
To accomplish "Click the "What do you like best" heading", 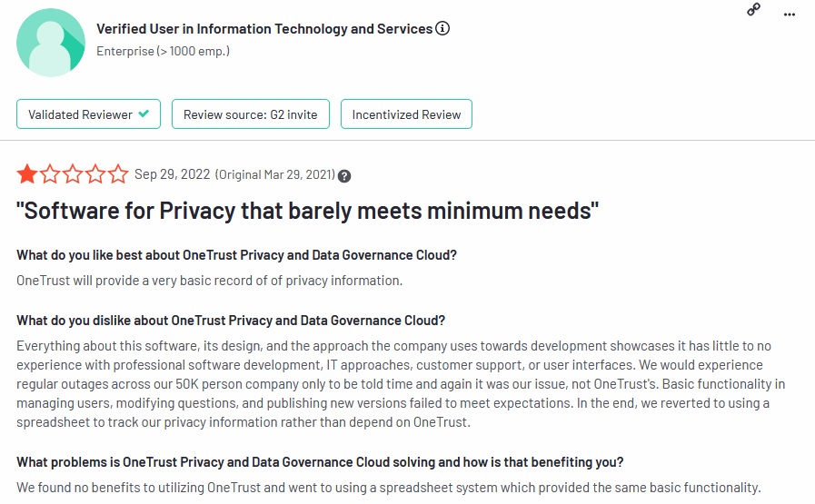I will coord(236,254).
